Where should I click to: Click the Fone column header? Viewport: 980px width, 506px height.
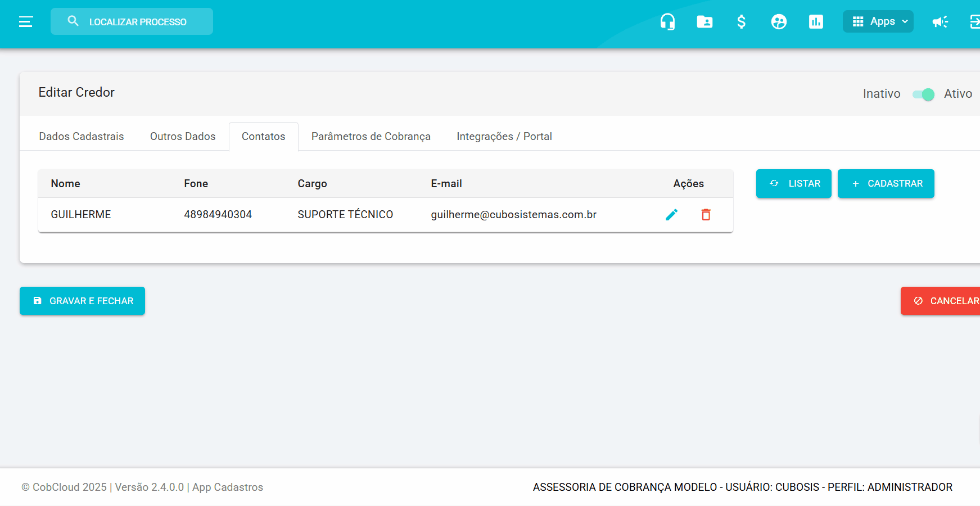coord(196,184)
